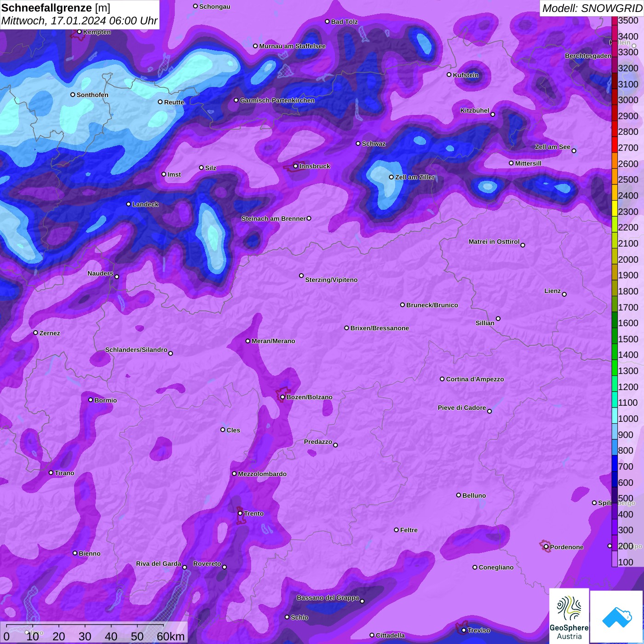
Task: Click the date line 'Mittwoch, 17.01.2024 06:00 Uhr'
Action: (79, 21)
